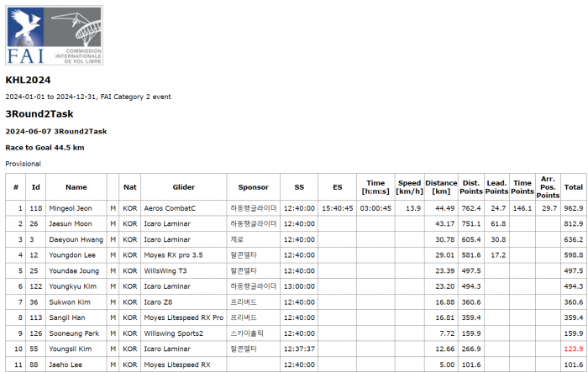Screen dimensions: 588x372
Task: Select the Name column header
Action: coord(76,187)
